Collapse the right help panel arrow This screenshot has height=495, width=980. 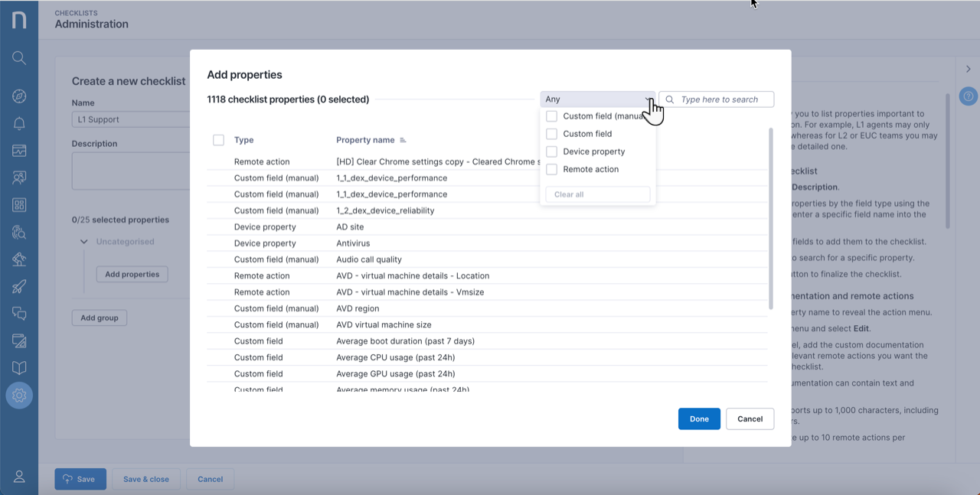pyautogui.click(x=969, y=70)
